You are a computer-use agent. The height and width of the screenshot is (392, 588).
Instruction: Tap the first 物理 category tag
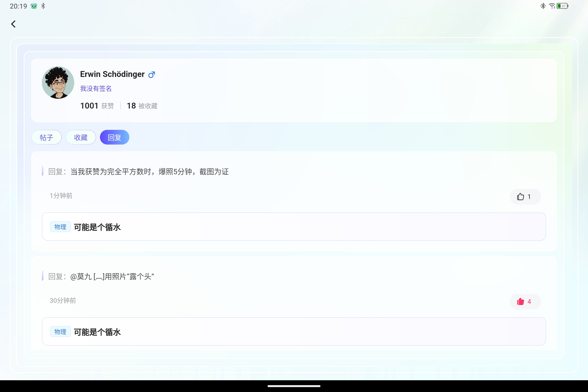click(x=60, y=227)
